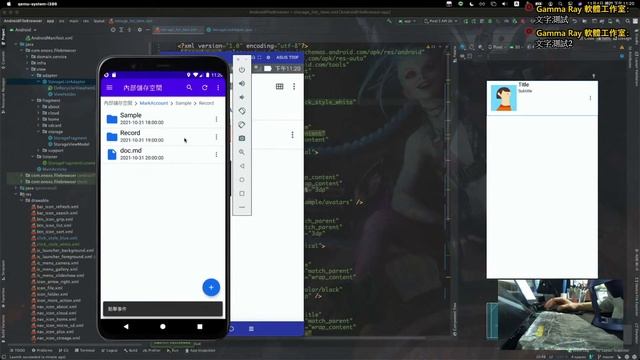Image resolution: width=640 pixels, height=360 pixels.
Task: Open the more options for the Record folder
Action: pos(216,137)
